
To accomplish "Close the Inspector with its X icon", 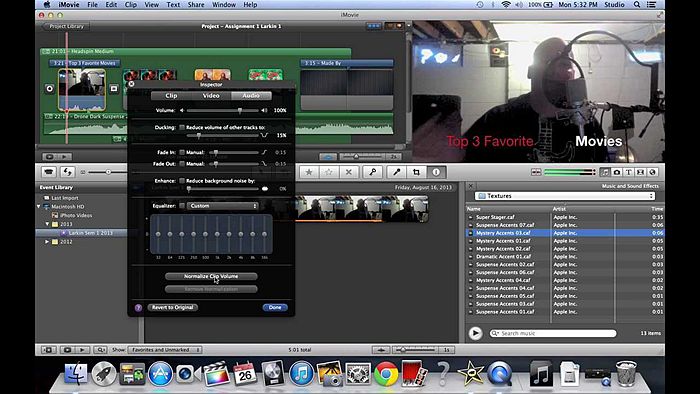I will coord(131,83).
